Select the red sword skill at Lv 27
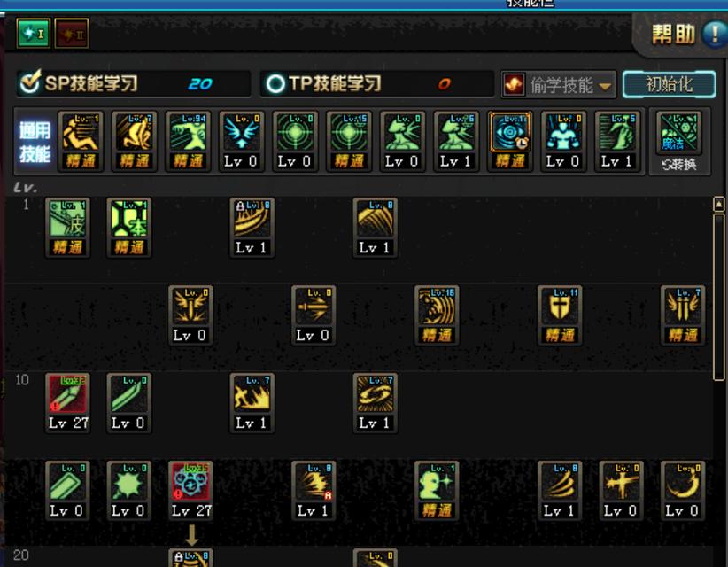 pyautogui.click(x=68, y=402)
